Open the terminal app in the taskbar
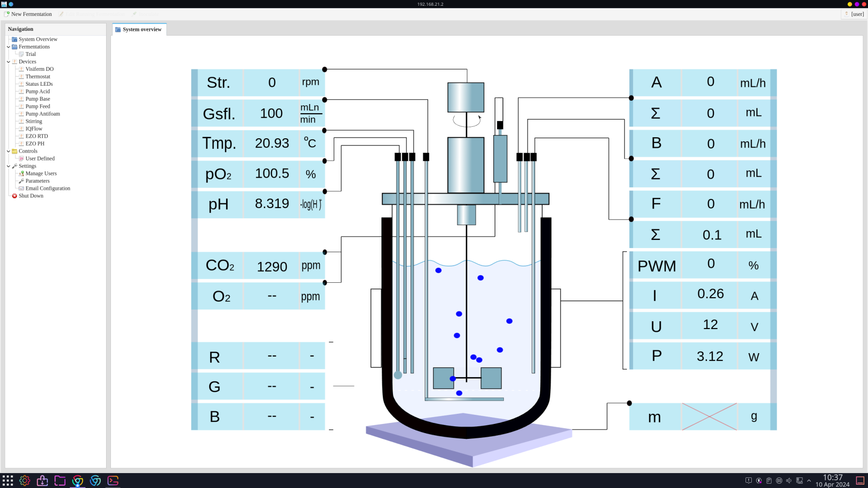Screen dimensions: 868x488 click(113, 480)
